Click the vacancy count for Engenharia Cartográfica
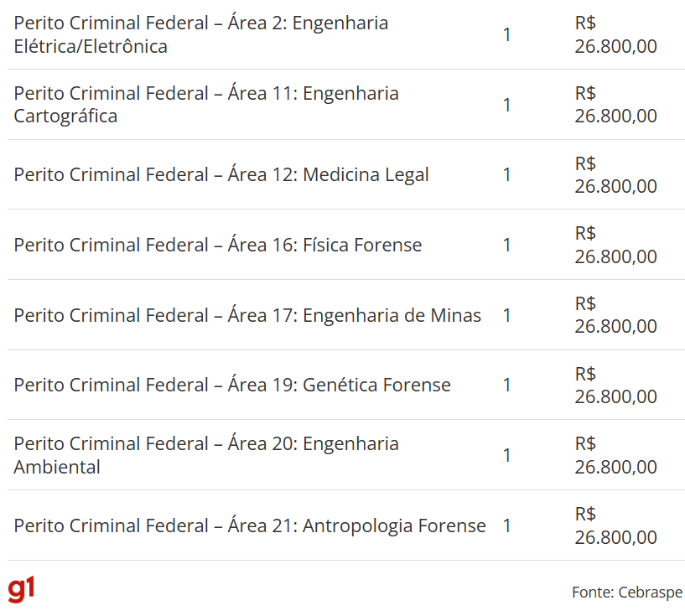This screenshot has width=685, height=616. tap(506, 105)
